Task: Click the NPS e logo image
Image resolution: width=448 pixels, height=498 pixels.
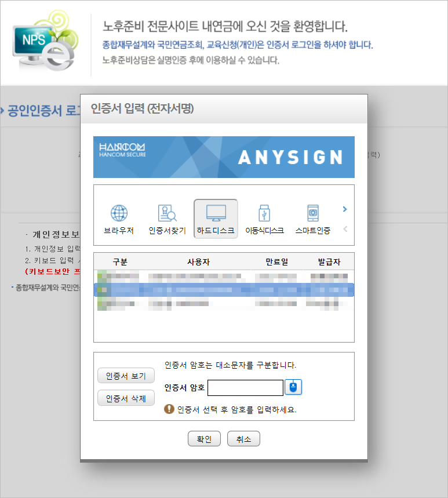Action: pyautogui.click(x=45, y=41)
